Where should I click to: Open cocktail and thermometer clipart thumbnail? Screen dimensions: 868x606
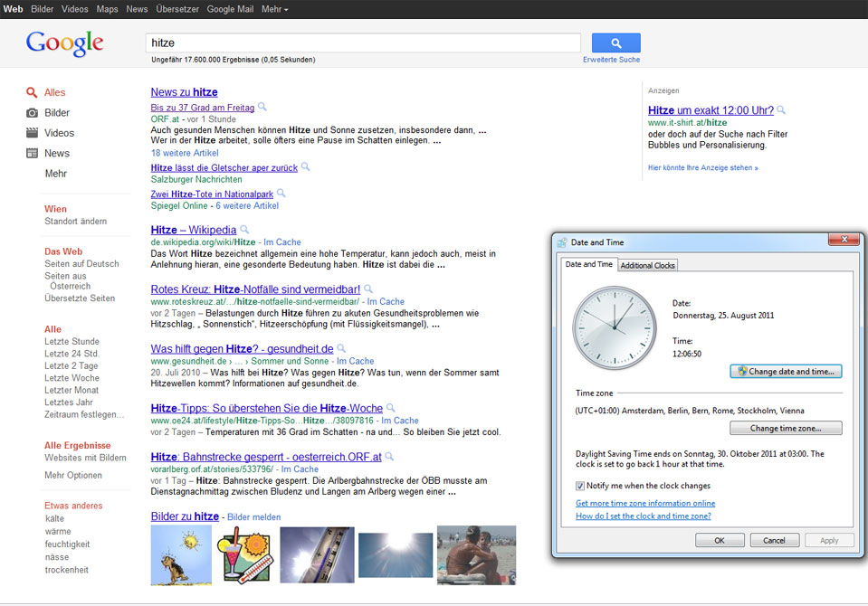(x=244, y=555)
